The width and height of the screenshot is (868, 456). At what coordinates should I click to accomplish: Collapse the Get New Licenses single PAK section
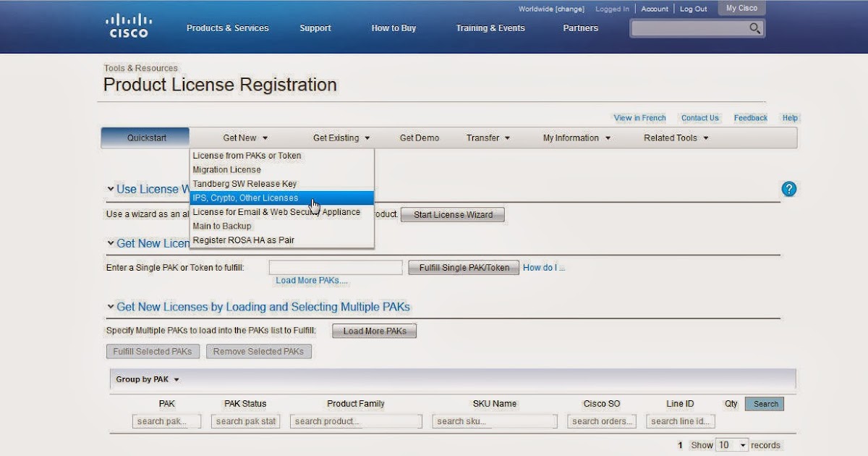click(x=111, y=243)
